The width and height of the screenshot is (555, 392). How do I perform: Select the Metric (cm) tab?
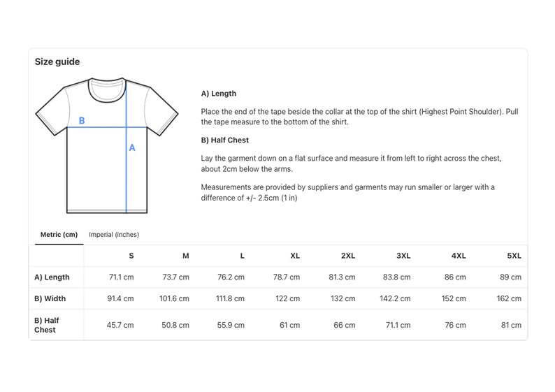(59, 235)
